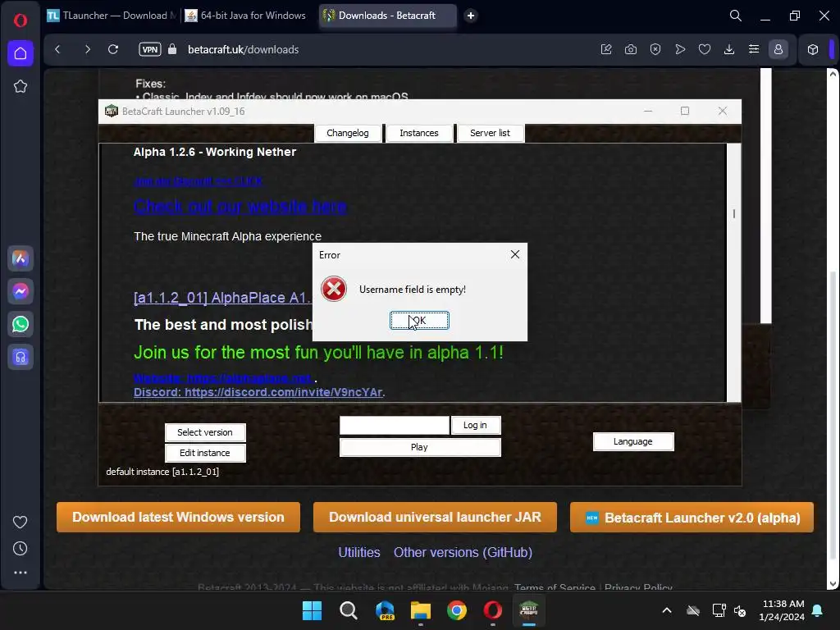
Task: Click the share/edit page icon in toolbar
Action: 606,49
